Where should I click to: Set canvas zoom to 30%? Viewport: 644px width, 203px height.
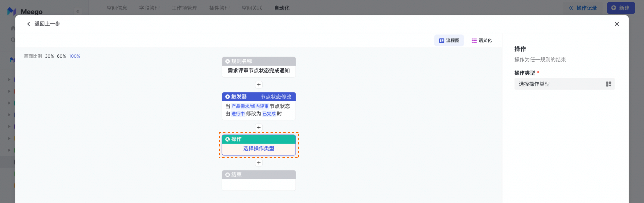[49, 56]
